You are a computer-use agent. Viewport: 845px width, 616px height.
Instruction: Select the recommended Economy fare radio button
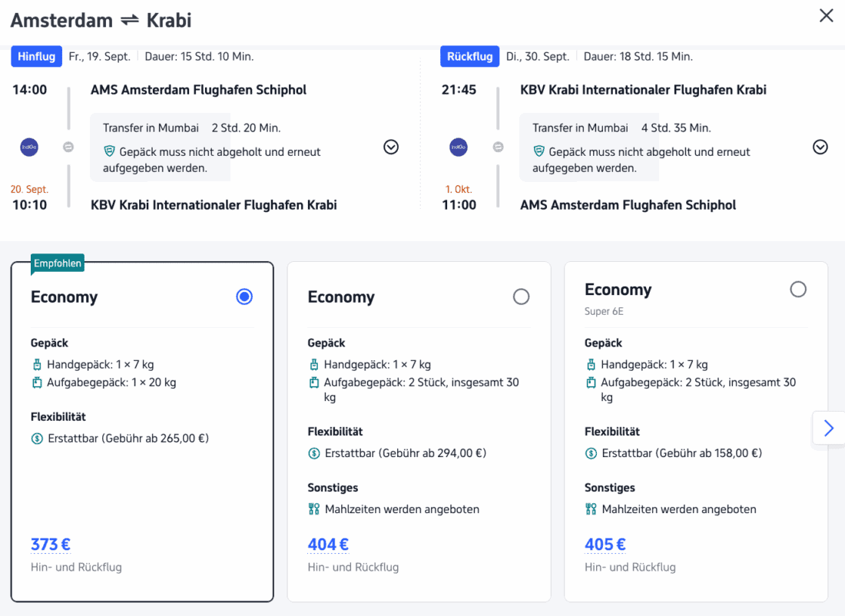point(244,296)
